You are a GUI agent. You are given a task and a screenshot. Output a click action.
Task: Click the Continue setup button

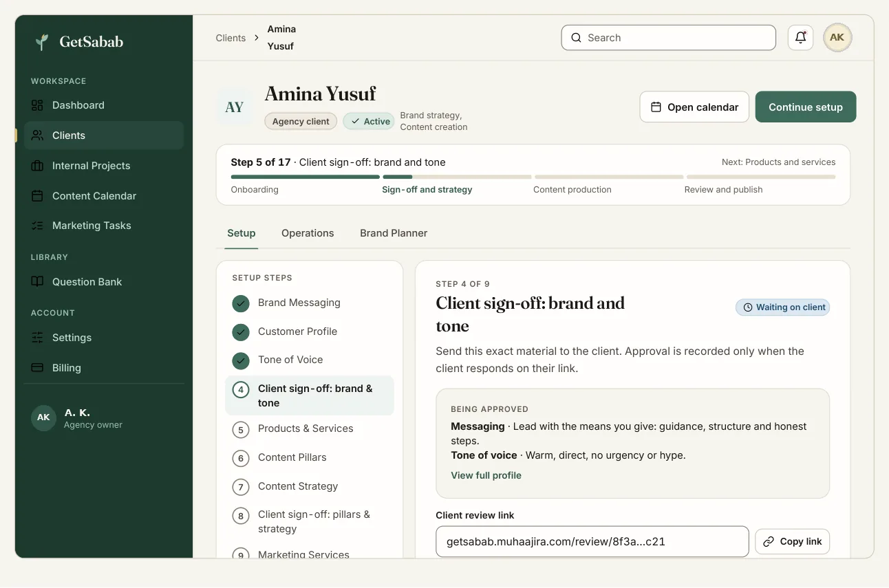tap(806, 107)
